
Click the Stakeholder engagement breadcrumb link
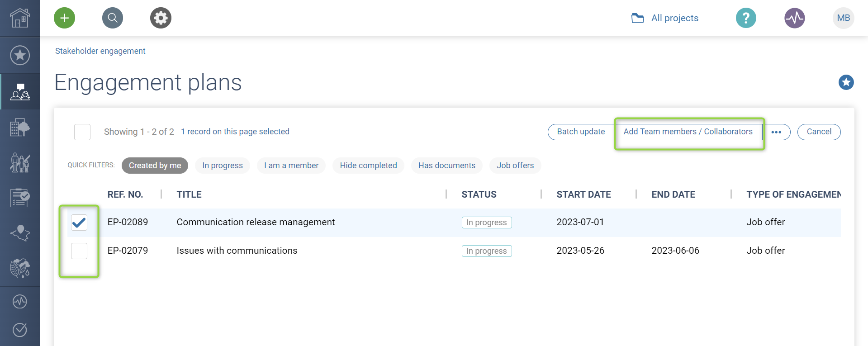click(x=100, y=51)
